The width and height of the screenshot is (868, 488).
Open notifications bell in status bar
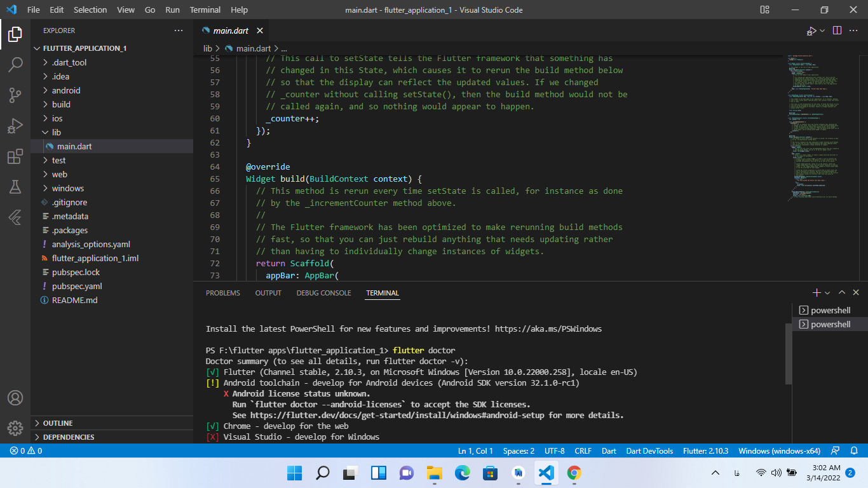[854, 451]
